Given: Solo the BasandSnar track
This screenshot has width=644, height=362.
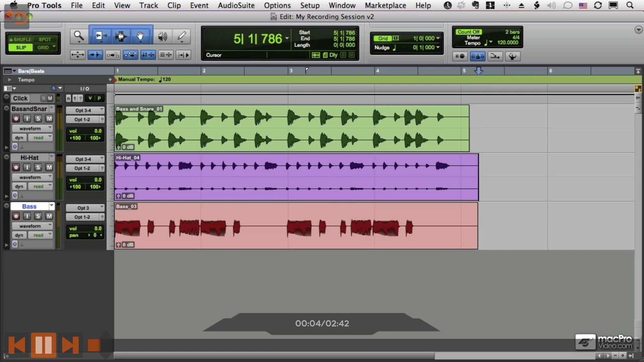Looking at the screenshot, I should tap(38, 119).
